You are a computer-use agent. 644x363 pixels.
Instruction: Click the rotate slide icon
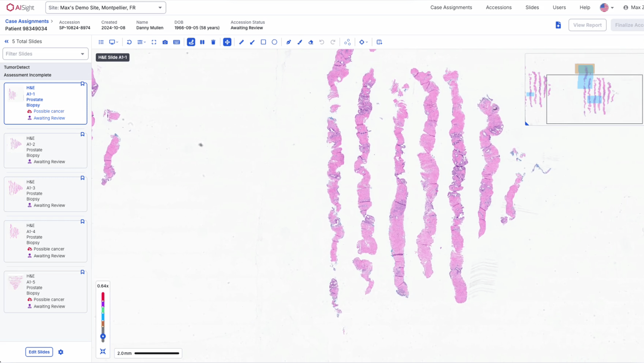[x=129, y=42]
